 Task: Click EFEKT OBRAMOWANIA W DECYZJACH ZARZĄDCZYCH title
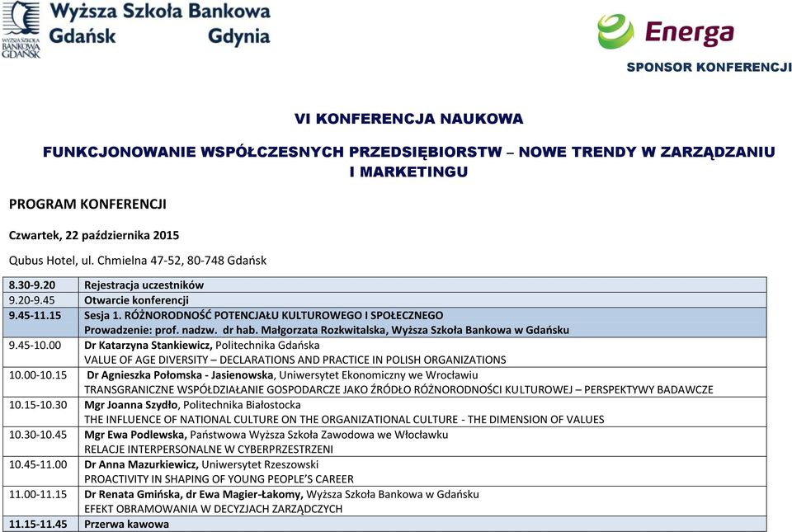[x=213, y=509]
